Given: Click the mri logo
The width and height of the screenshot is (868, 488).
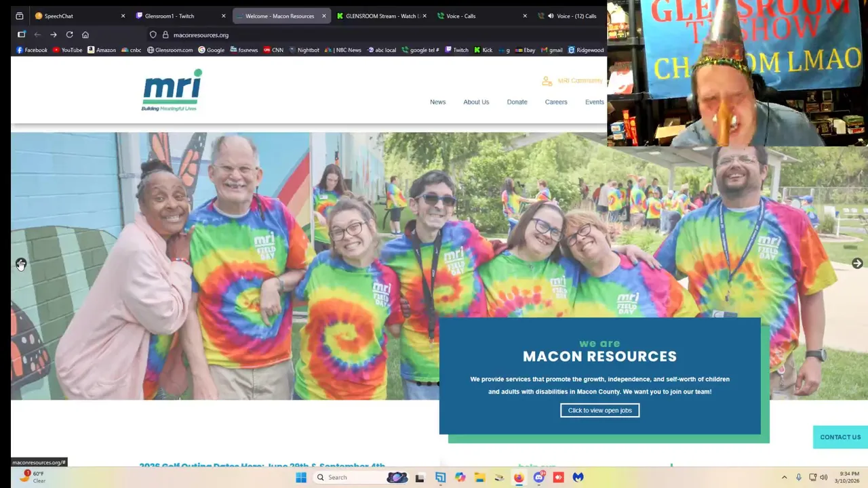Looking at the screenshot, I should tap(172, 90).
